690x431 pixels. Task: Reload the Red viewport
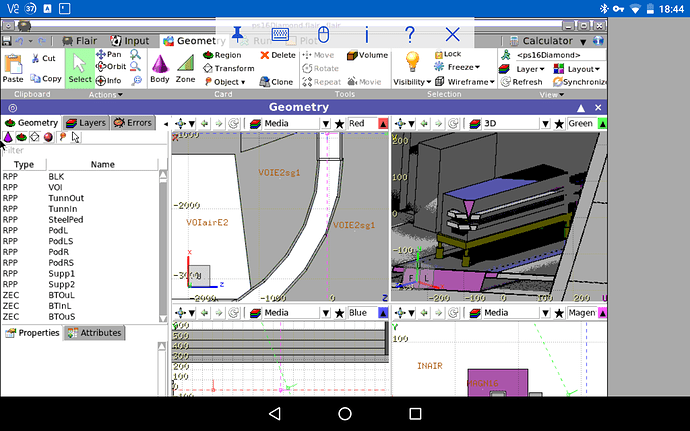[234, 124]
